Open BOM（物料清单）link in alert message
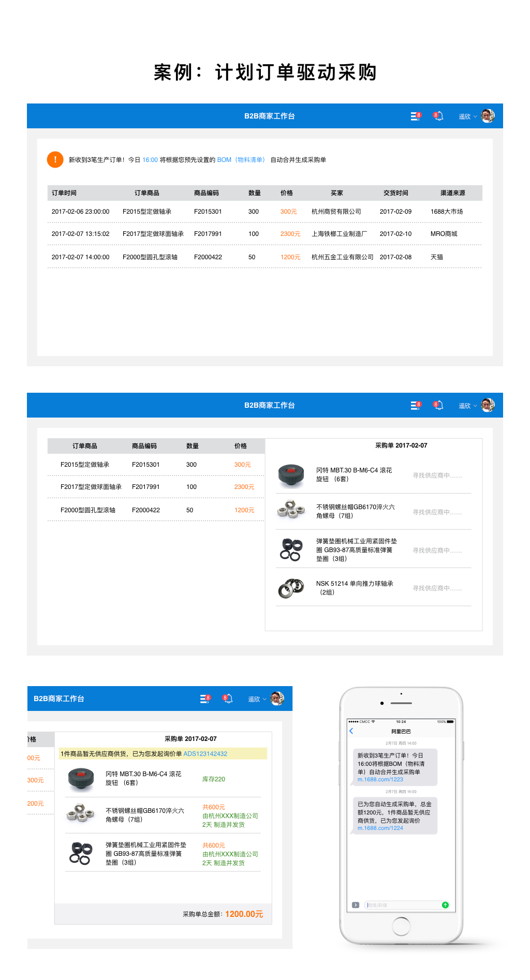Screen dimensions: 530x980 [x=241, y=160]
